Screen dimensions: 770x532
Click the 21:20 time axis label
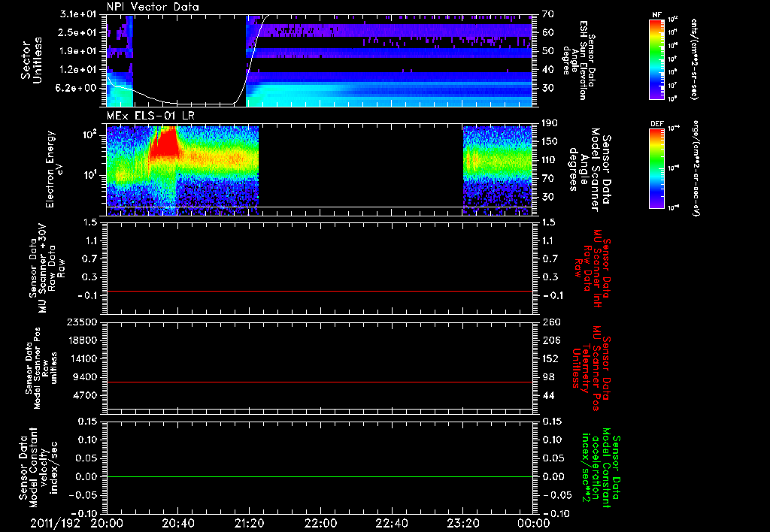(249, 523)
